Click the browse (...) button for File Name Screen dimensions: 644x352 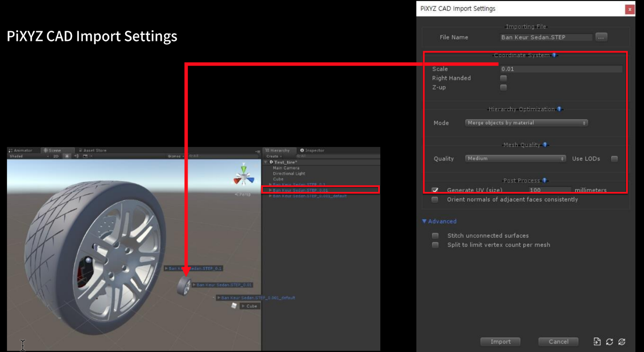point(601,37)
